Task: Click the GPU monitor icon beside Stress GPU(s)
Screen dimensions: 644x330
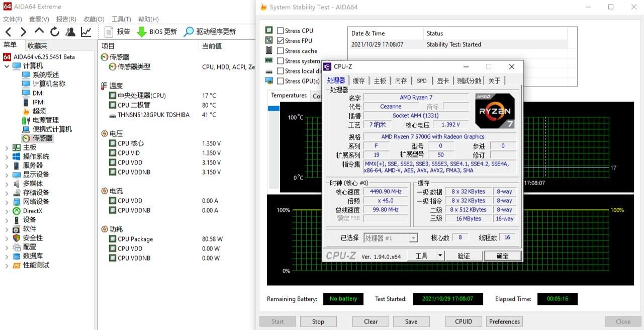Action: pos(268,80)
